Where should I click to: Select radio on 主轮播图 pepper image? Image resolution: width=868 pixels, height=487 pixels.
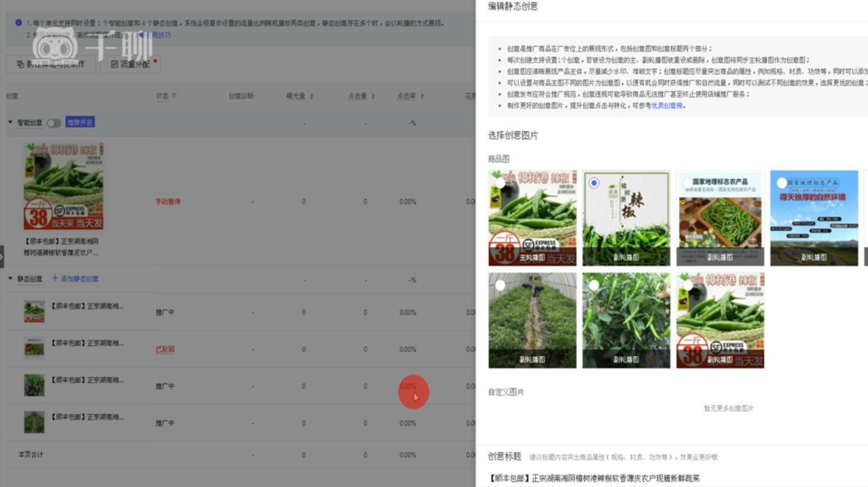(x=500, y=183)
